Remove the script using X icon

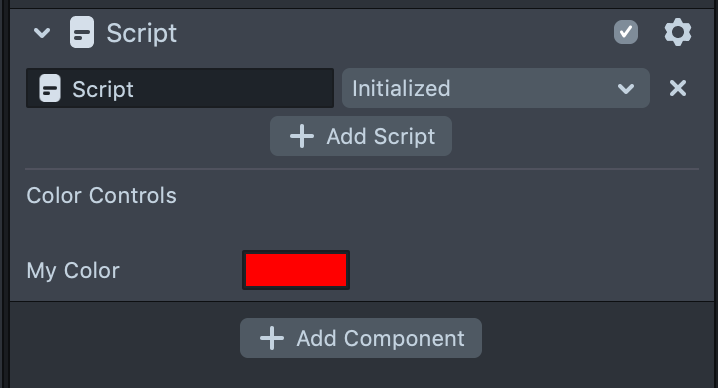[678, 88]
